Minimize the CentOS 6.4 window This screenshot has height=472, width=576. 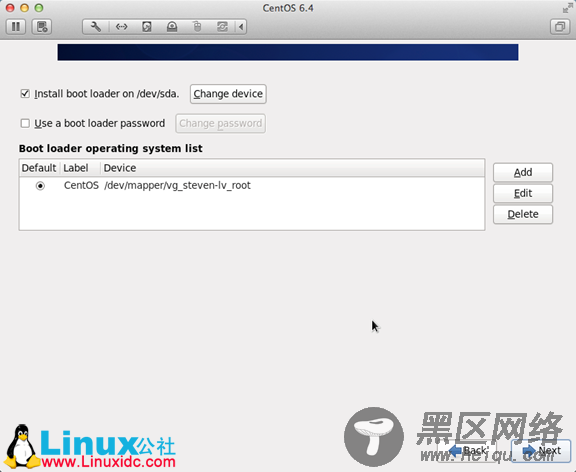(25, 8)
